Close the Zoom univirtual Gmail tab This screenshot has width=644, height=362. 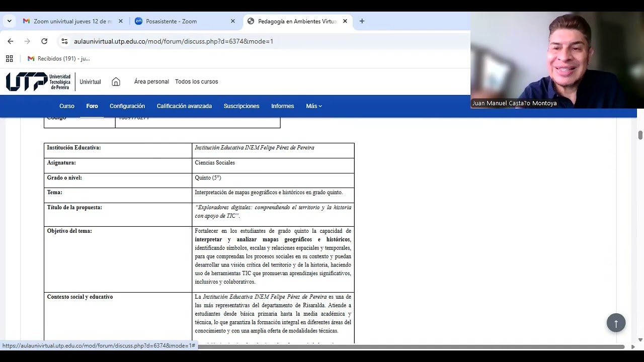(121, 21)
